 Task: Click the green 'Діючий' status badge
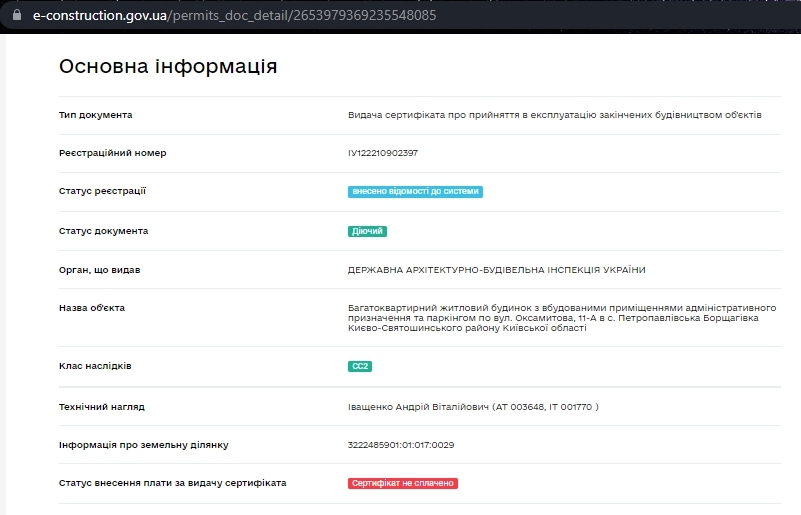pyautogui.click(x=367, y=231)
